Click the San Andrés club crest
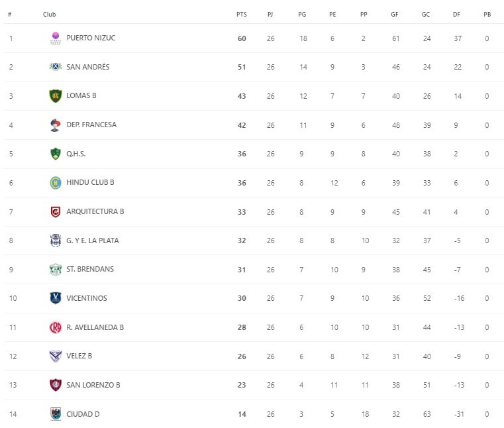Image resolution: width=504 pixels, height=428 pixels. coord(56,67)
